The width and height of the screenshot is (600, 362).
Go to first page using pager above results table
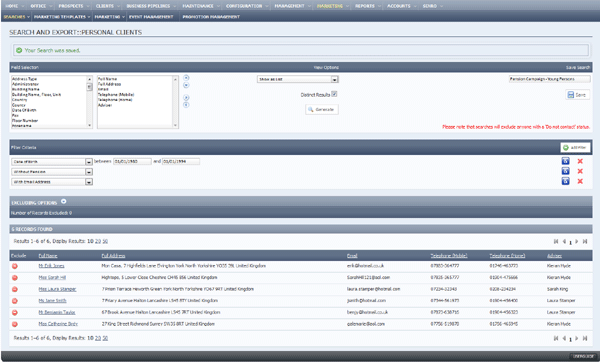pyautogui.click(x=556, y=241)
